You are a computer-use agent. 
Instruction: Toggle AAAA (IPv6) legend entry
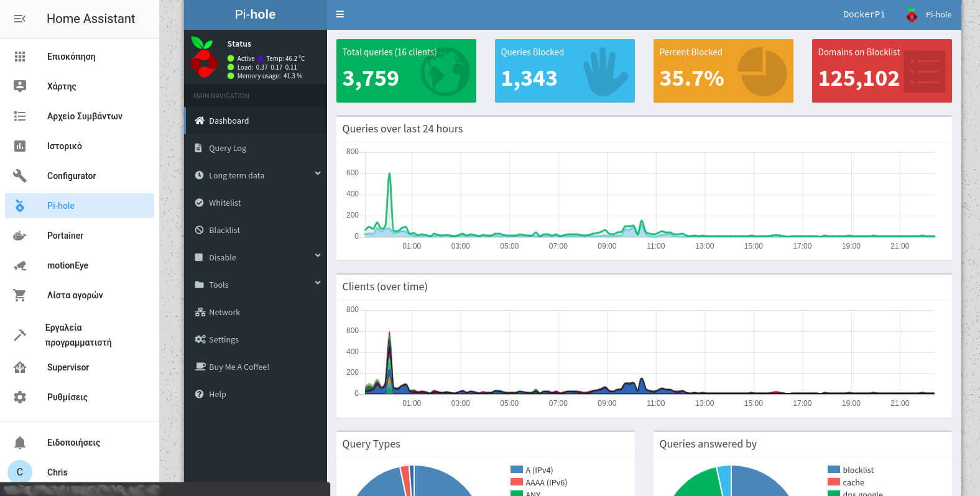[x=539, y=482]
